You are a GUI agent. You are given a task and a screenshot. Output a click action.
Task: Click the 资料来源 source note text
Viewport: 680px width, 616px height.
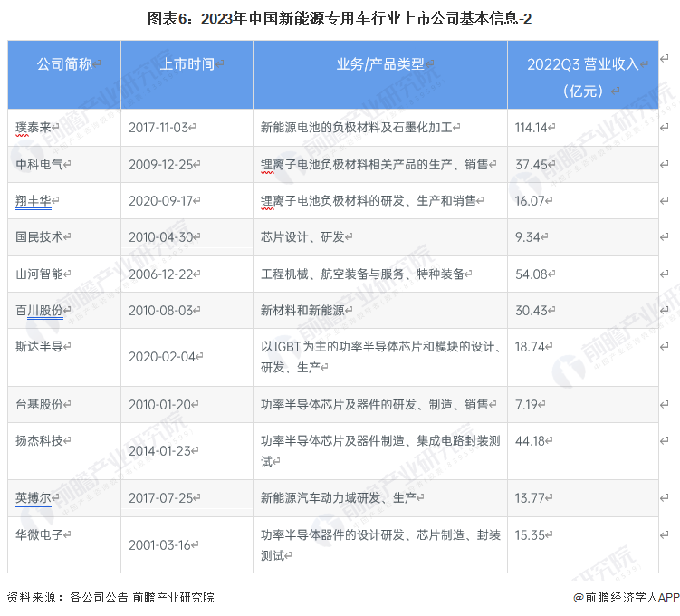pyautogui.click(x=110, y=597)
